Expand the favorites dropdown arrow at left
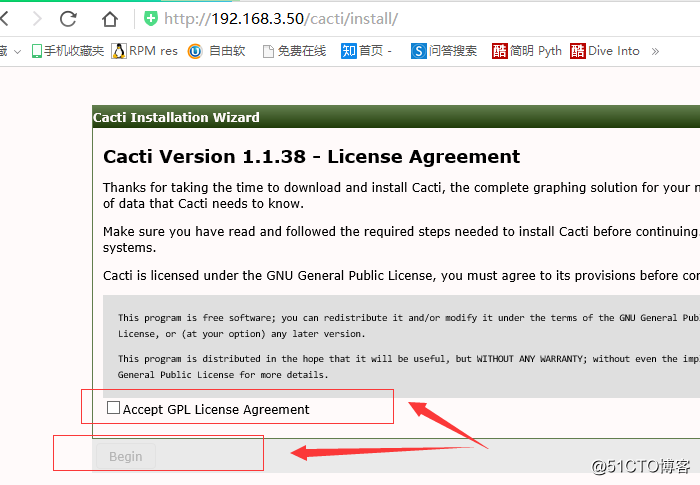700x485 pixels. [x=17, y=52]
